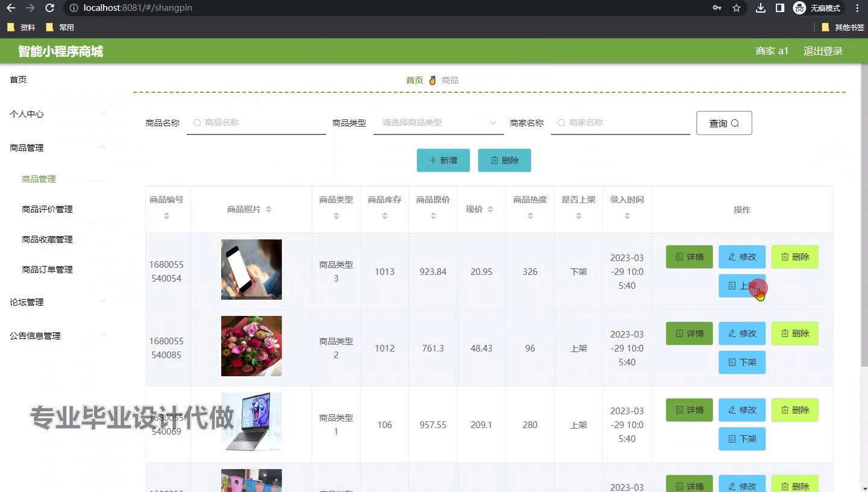Sort by 商品类型 column arrows
This screenshot has width=868, height=492.
(336, 215)
